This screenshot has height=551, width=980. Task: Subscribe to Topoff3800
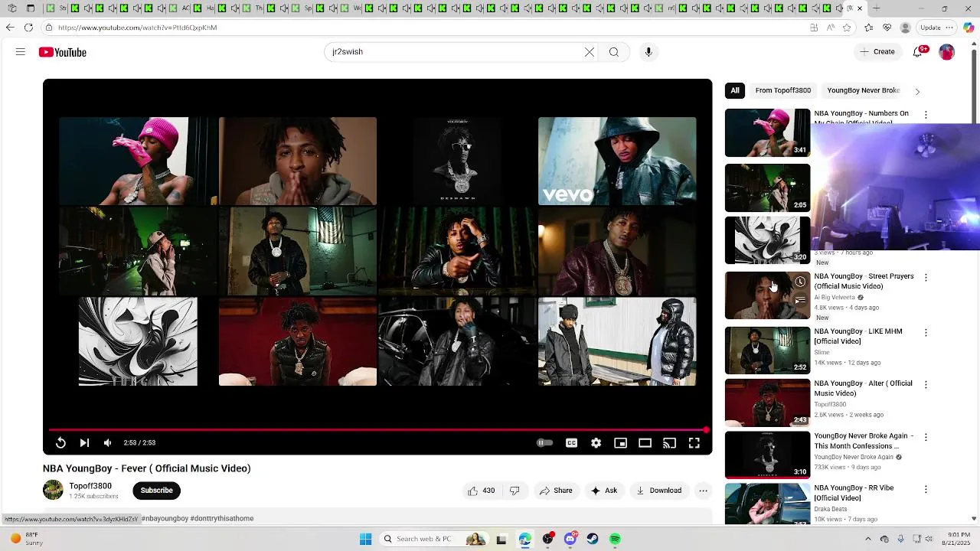[x=156, y=491]
